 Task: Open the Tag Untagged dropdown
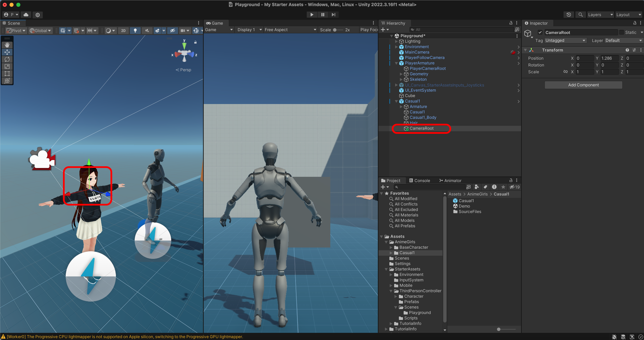(565, 40)
